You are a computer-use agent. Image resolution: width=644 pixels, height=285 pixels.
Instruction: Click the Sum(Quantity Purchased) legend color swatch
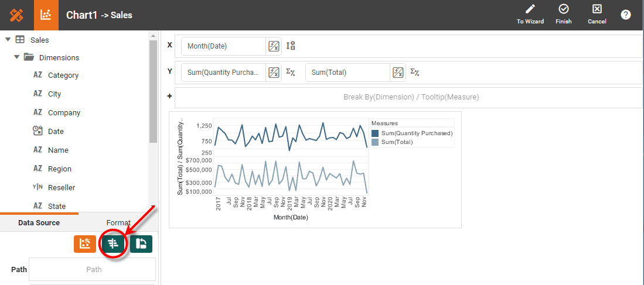point(375,133)
